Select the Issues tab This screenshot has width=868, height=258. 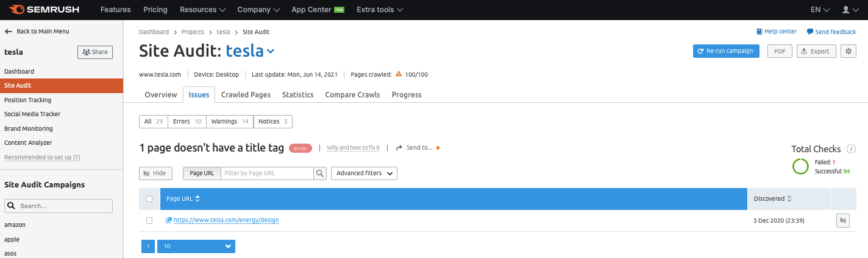[199, 95]
